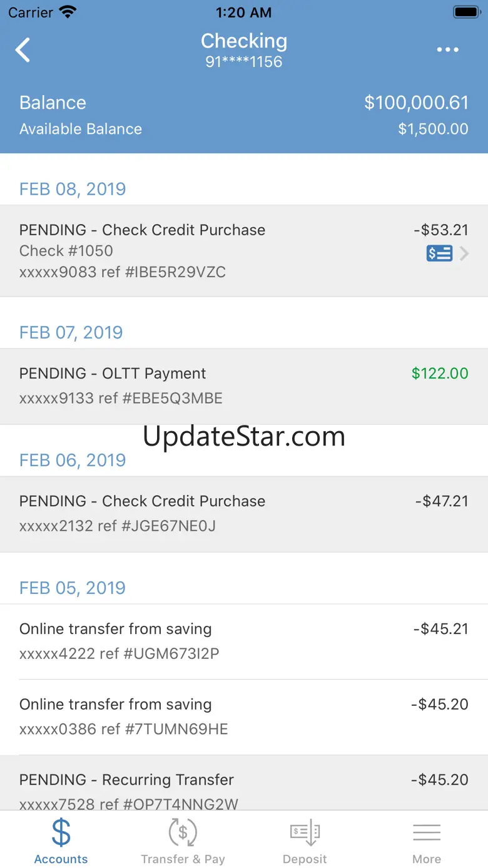Viewport: 488px width, 868px height.
Task: Tap the Available Balance label
Action: [x=81, y=129]
